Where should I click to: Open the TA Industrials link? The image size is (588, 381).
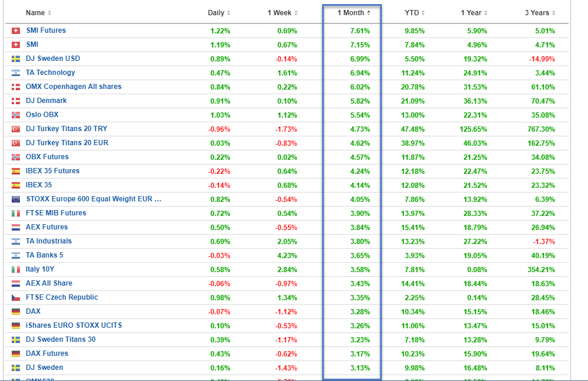49,241
